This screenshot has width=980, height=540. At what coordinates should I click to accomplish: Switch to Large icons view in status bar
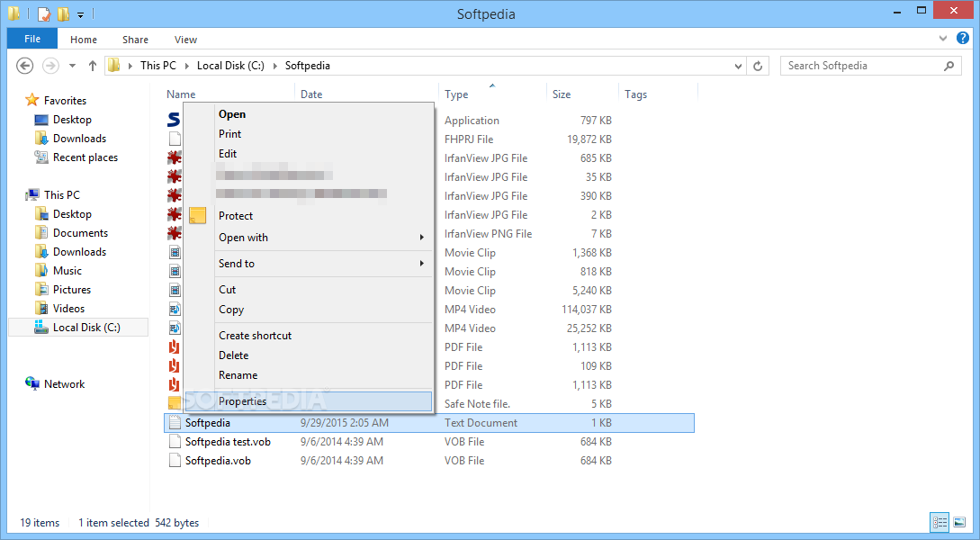(958, 523)
